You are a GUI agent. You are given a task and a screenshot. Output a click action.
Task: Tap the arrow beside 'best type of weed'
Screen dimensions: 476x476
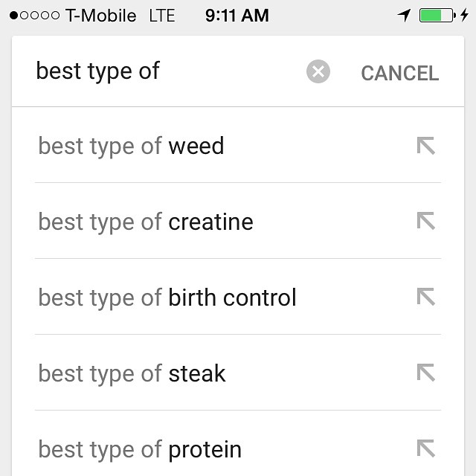[x=425, y=146]
